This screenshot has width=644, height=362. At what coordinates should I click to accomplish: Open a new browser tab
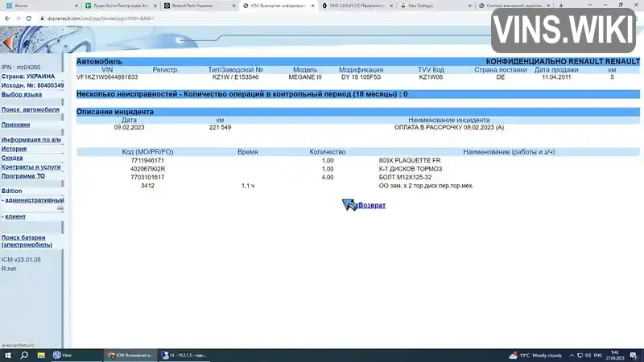561,6
